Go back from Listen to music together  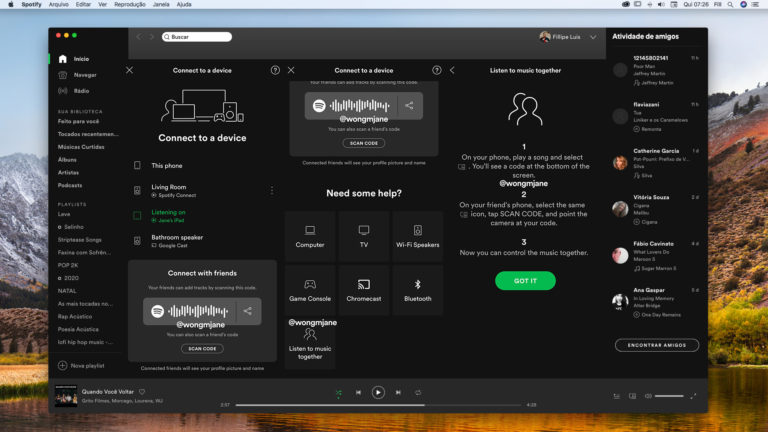coord(452,70)
